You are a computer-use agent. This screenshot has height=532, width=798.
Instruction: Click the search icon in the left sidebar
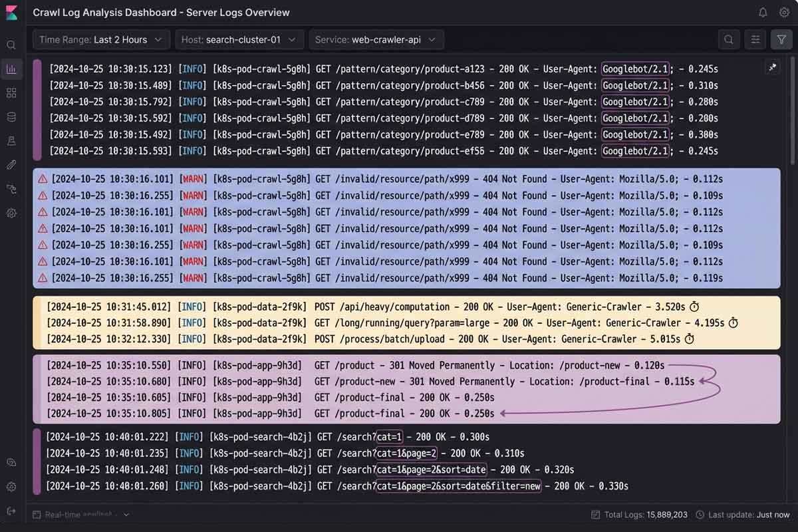pos(11,45)
